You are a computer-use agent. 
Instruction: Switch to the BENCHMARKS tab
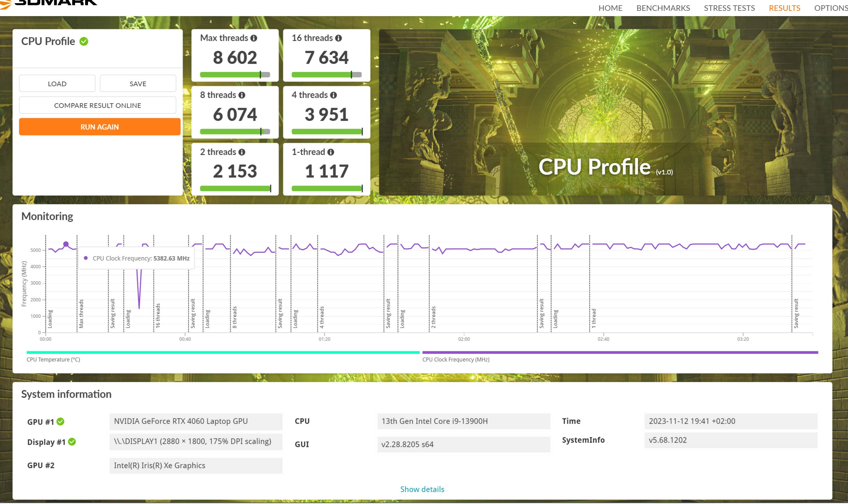click(x=663, y=8)
